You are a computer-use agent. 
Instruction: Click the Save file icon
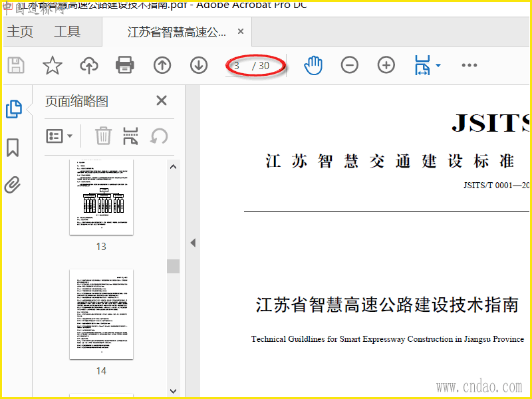click(x=16, y=65)
